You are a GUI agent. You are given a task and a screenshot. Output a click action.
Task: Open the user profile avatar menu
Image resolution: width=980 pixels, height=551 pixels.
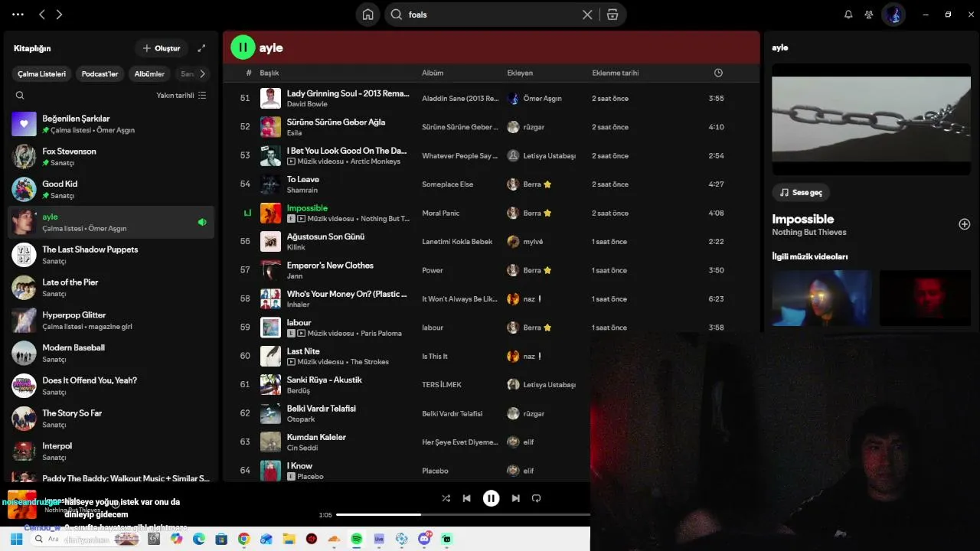pyautogui.click(x=893, y=15)
